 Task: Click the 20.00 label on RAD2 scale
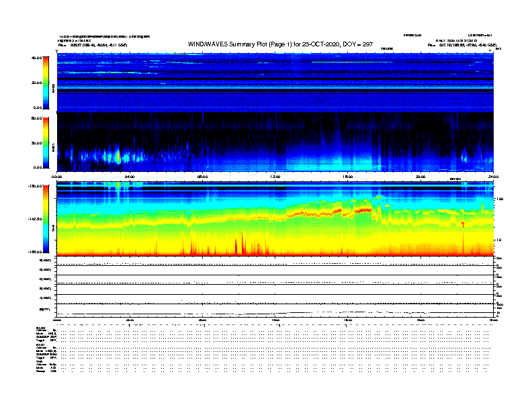click(x=36, y=83)
